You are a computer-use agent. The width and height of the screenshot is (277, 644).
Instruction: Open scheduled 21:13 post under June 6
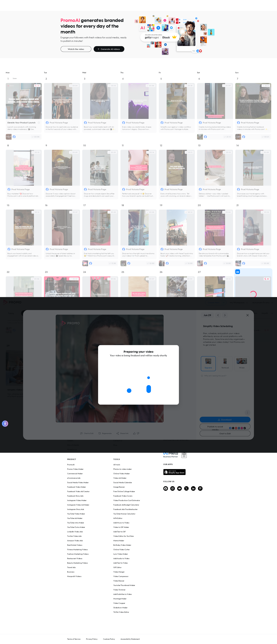(215, 137)
